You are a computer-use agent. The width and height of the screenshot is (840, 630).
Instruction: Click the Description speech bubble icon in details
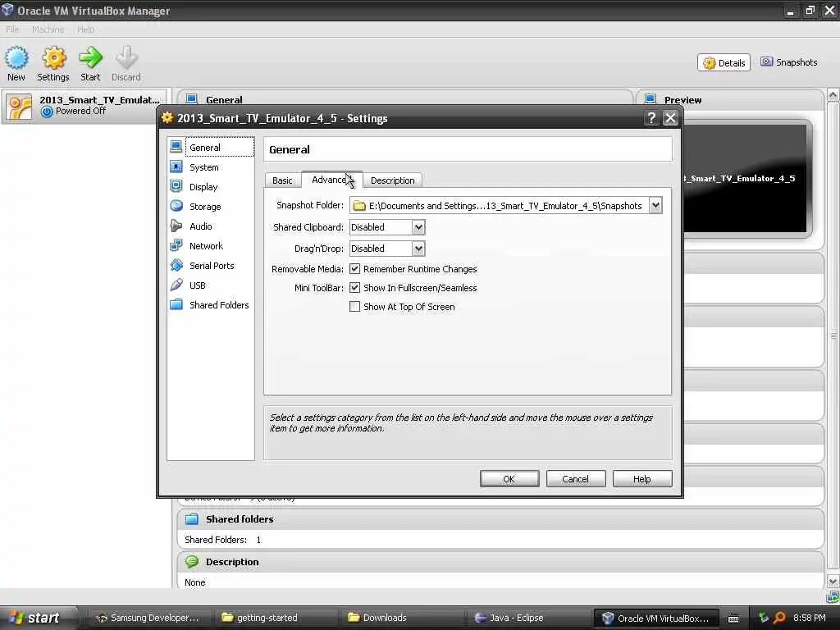192,561
